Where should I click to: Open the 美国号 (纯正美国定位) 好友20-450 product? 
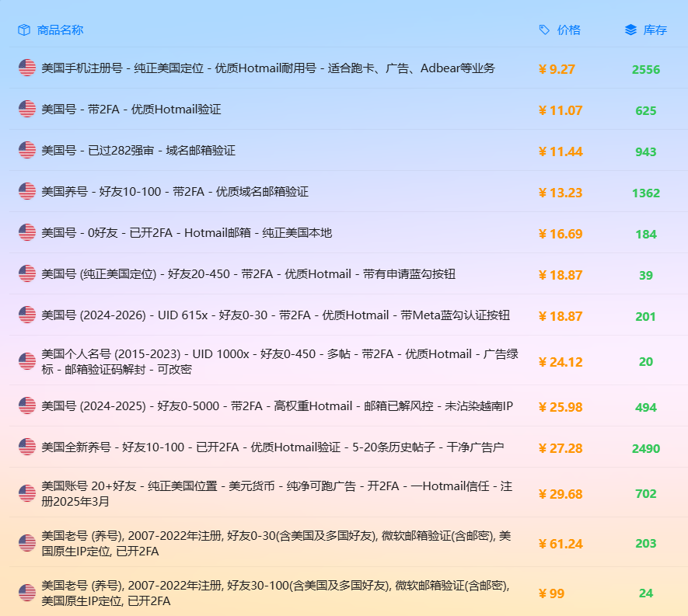click(248, 274)
